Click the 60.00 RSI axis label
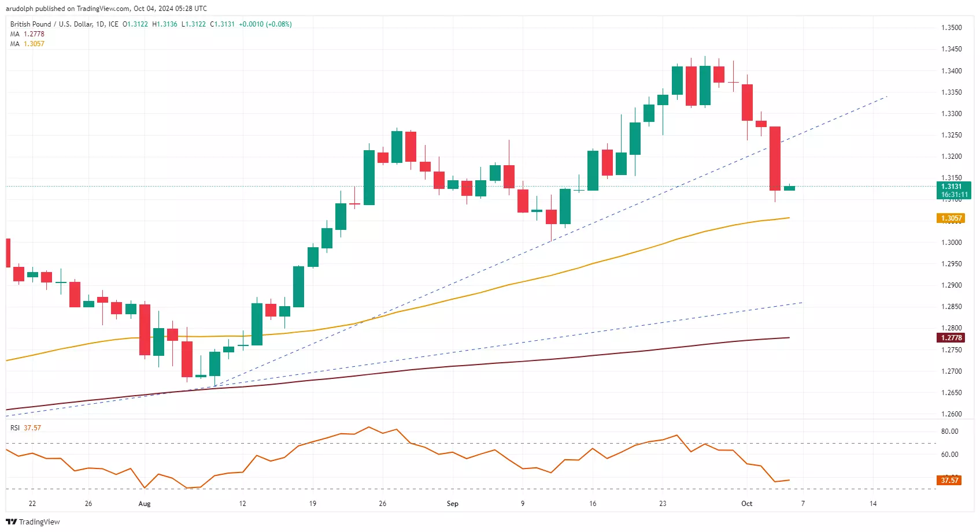980x532 pixels. pos(949,455)
